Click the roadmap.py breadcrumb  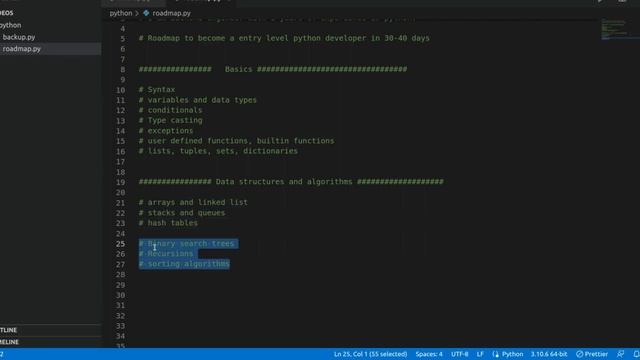click(x=171, y=13)
